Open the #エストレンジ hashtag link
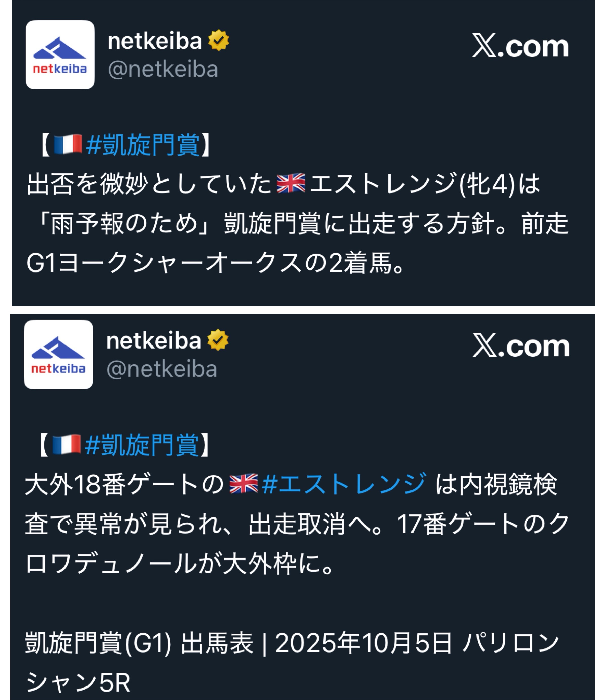 [x=344, y=483]
